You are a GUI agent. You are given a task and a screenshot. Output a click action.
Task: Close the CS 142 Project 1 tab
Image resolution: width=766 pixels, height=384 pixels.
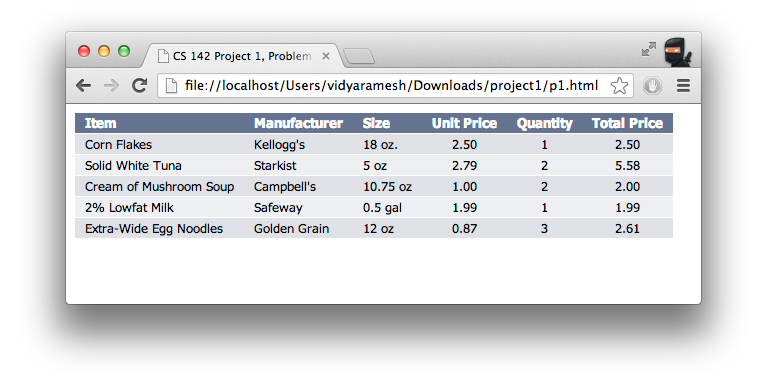coord(326,56)
